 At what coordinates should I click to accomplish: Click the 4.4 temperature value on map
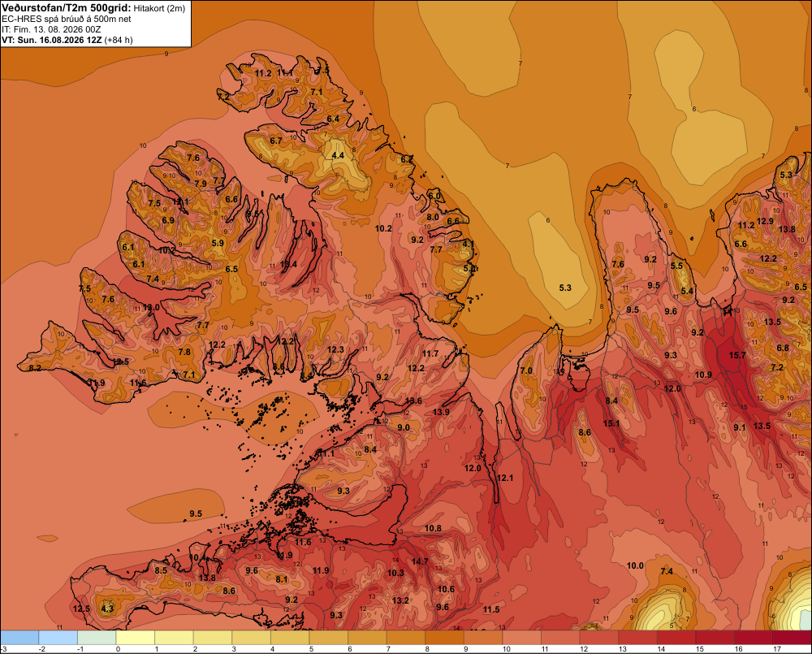tap(338, 155)
